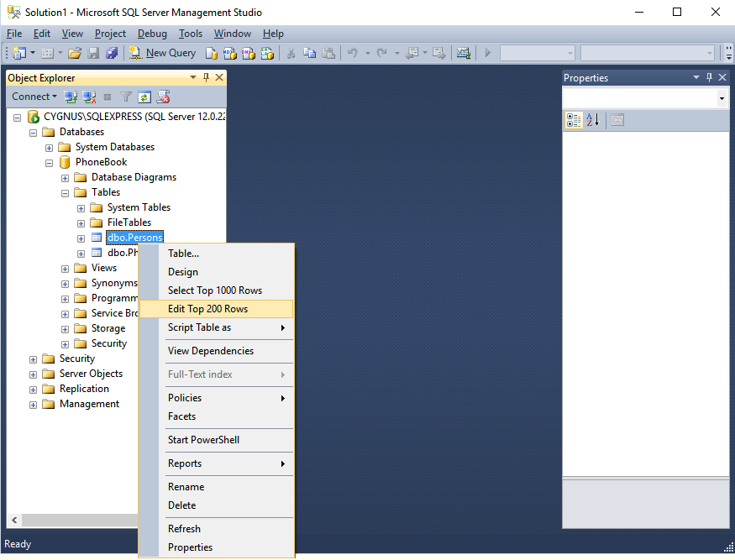
Task: Select the Views folder
Action: point(104,268)
